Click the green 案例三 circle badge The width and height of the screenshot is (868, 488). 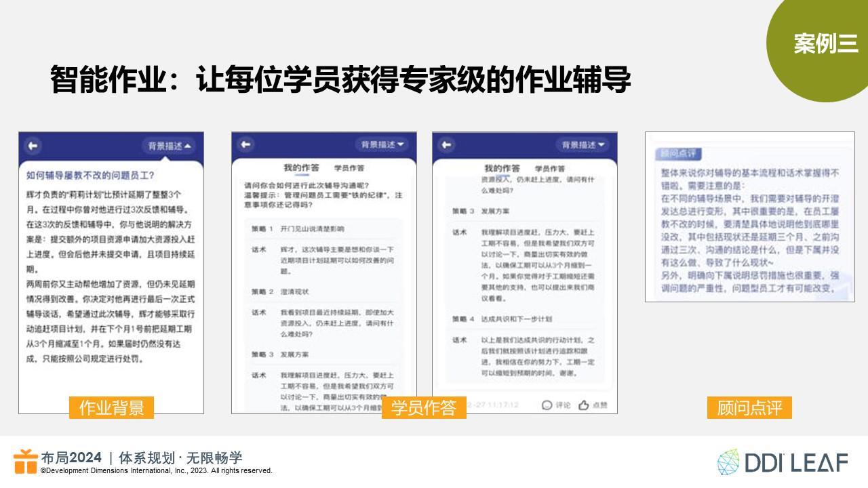825,43
